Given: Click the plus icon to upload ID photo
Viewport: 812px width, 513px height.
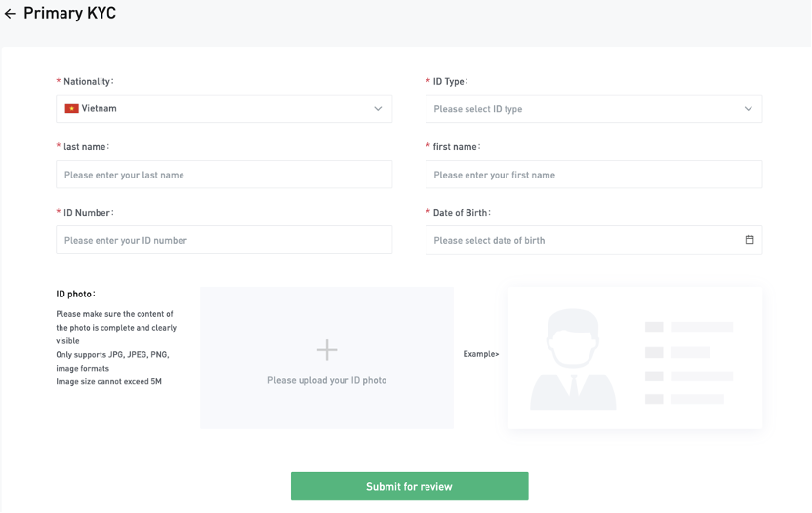Looking at the screenshot, I should click(327, 350).
